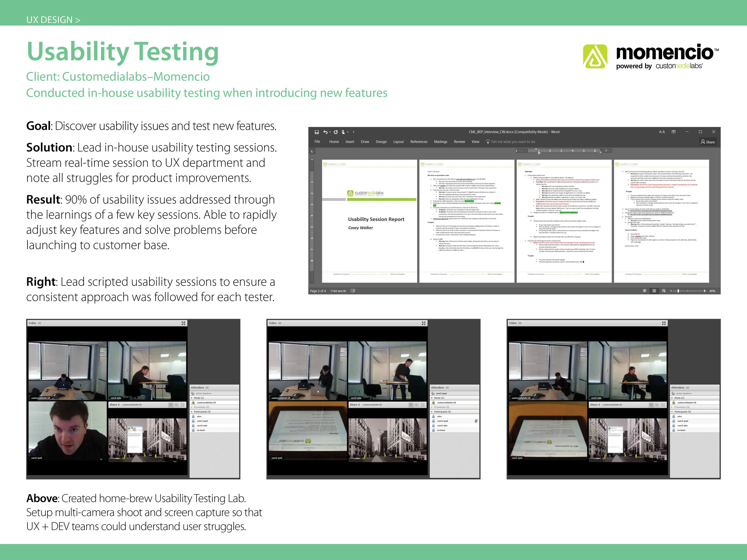Click the Touch/Mouse Mode hand icon in Word
This screenshot has width=747, height=560.
(343, 132)
